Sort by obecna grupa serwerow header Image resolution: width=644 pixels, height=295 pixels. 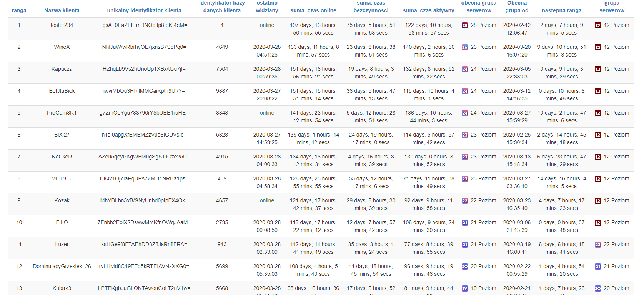pyautogui.click(x=479, y=7)
